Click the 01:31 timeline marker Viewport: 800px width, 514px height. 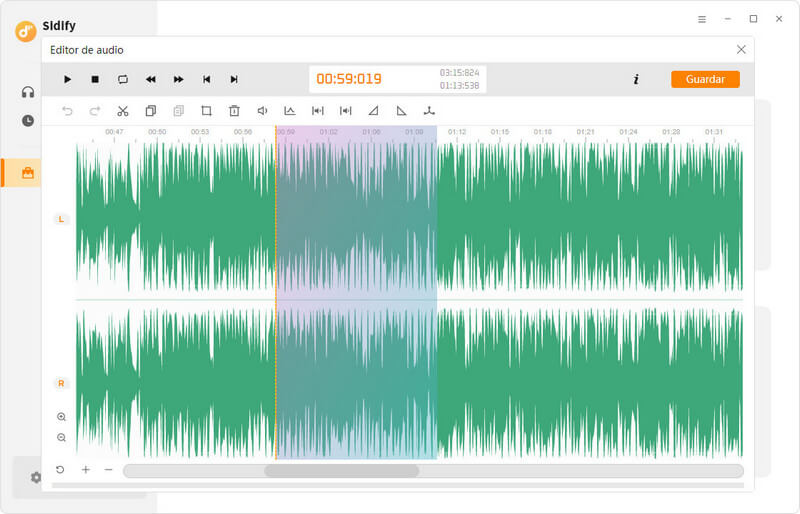pos(714,132)
